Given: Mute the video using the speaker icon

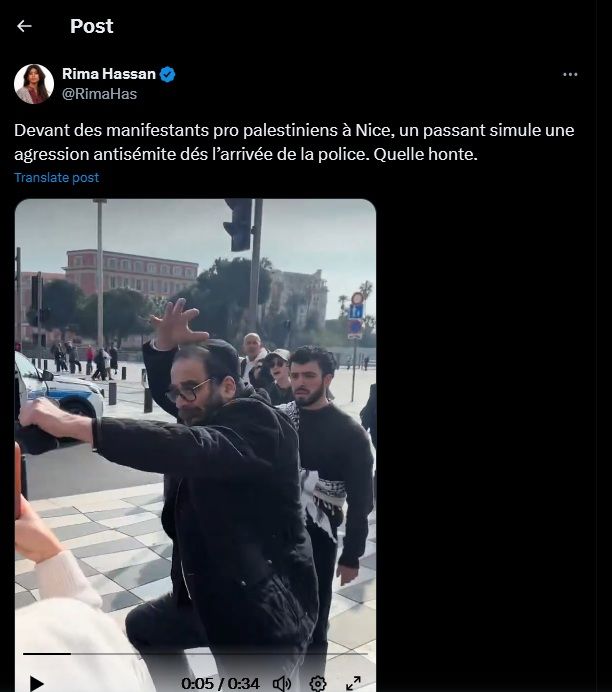Looking at the screenshot, I should (282, 684).
